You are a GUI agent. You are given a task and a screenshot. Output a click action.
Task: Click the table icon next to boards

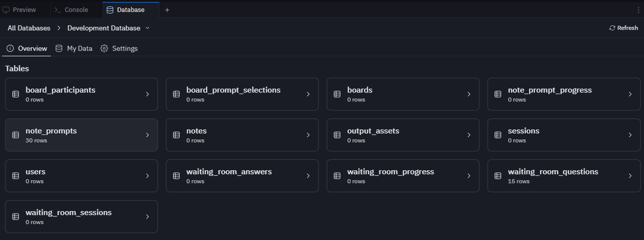[338, 94]
